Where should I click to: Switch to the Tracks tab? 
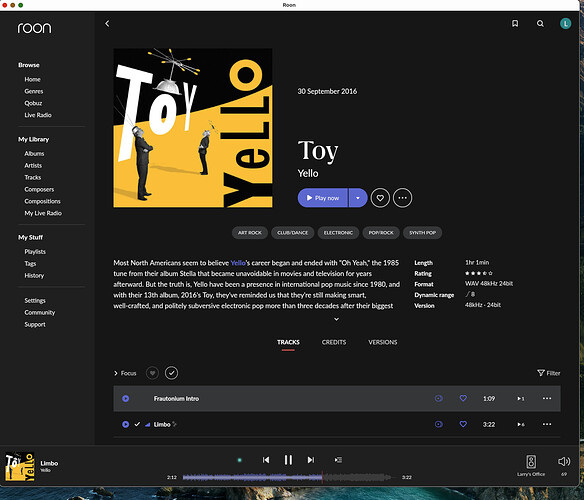pyautogui.click(x=288, y=342)
